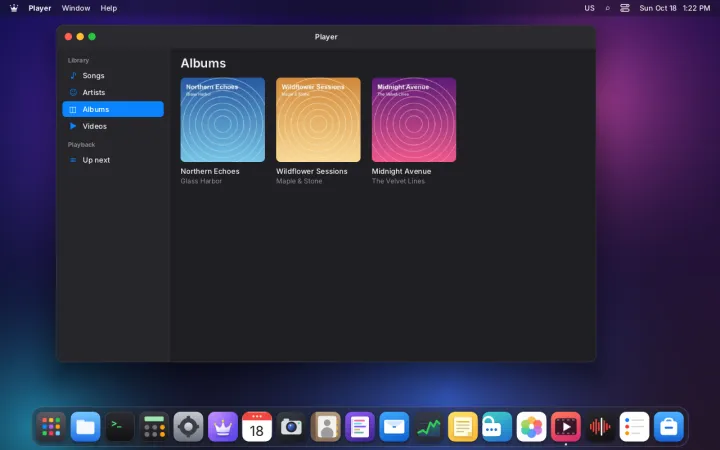Open Contacts from the dock
The width and height of the screenshot is (720, 450).
click(326, 427)
